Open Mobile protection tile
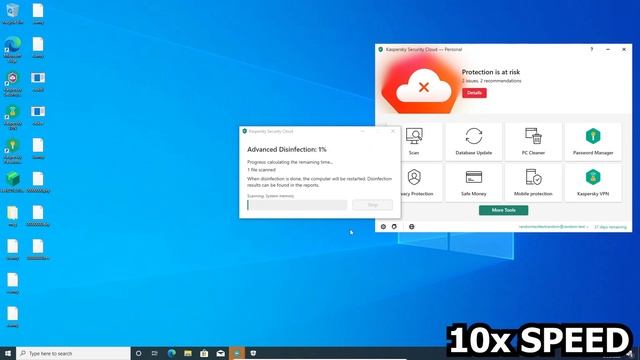This screenshot has width=640, height=360. coord(533,183)
